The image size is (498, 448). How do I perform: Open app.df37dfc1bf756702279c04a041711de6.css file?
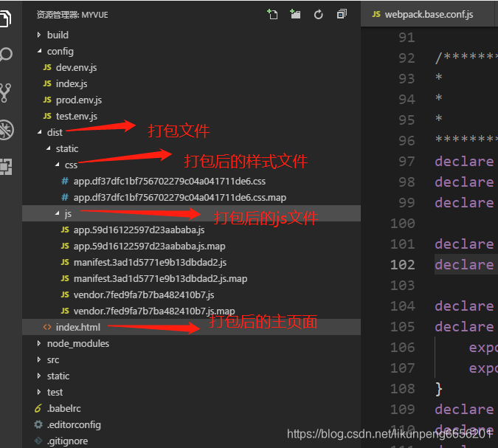coord(191,181)
